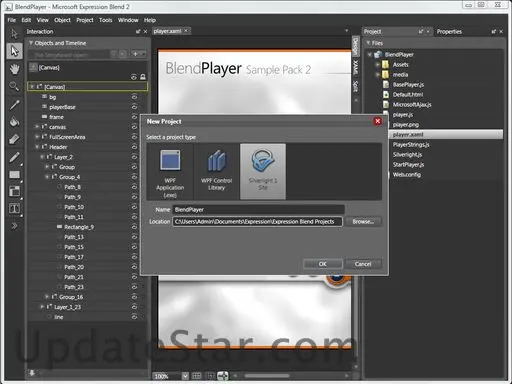
Task: Close the Interaction panel
Action: 145,31
